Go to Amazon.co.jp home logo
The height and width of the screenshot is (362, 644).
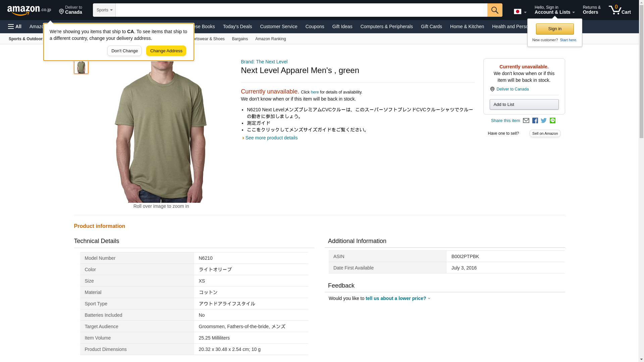tap(29, 10)
